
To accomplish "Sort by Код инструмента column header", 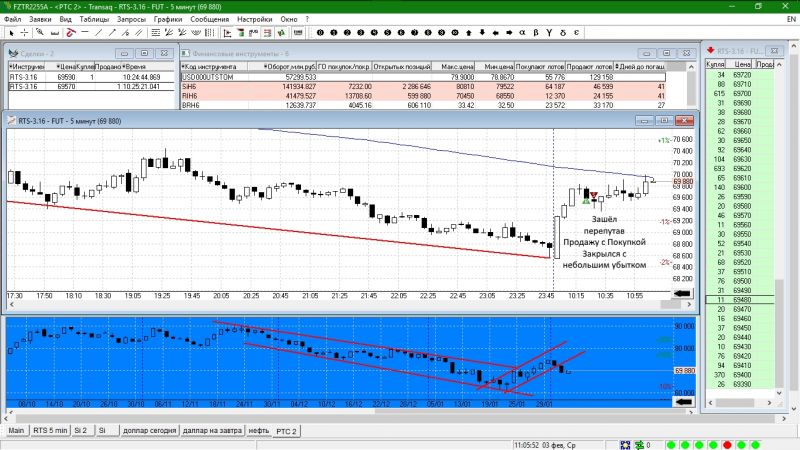I will [x=214, y=66].
